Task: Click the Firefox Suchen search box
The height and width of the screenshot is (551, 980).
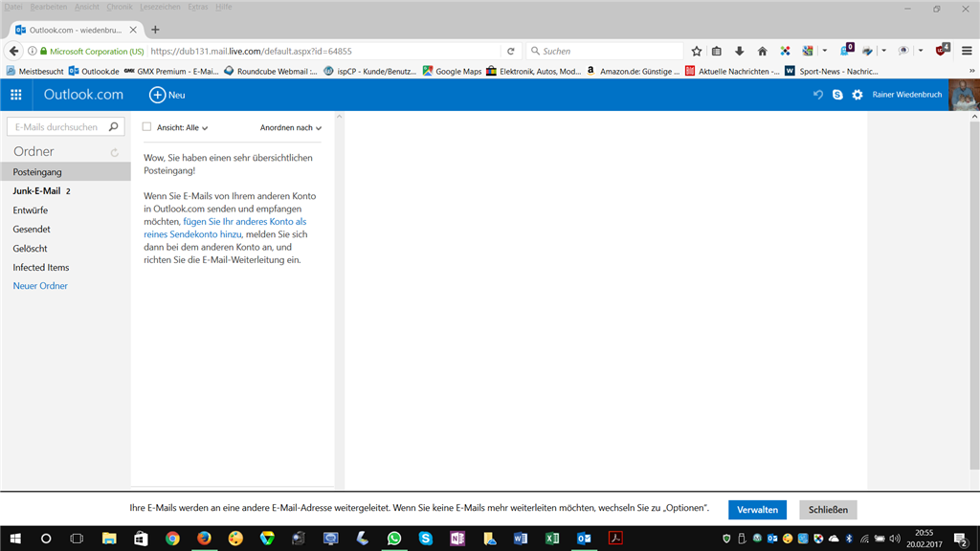Action: [605, 52]
